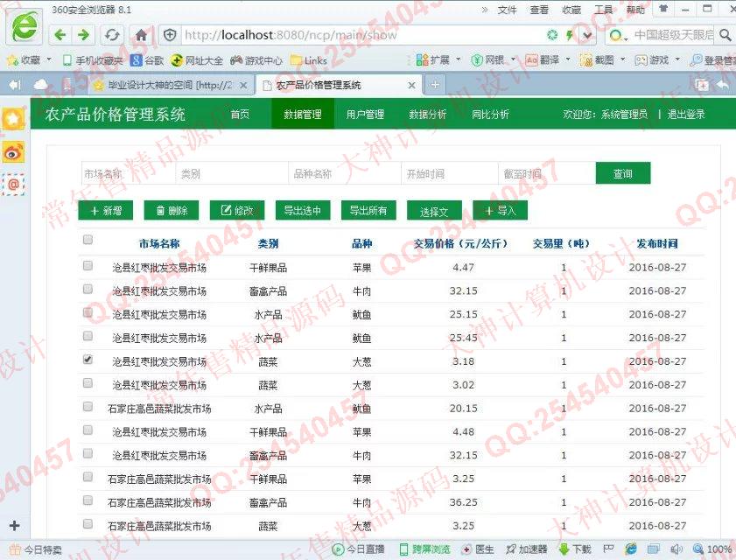Click the 修改 edit button
This screenshot has height=560, width=736.
point(237,210)
